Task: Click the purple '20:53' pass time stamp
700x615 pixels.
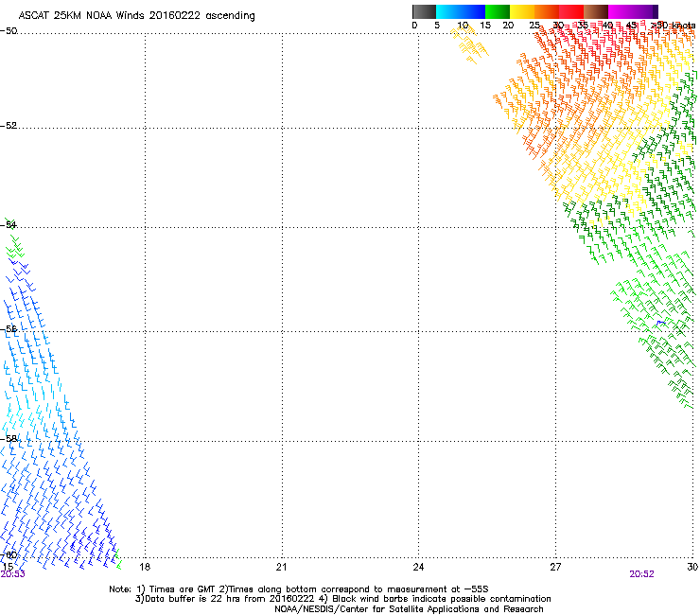Action: point(13,574)
